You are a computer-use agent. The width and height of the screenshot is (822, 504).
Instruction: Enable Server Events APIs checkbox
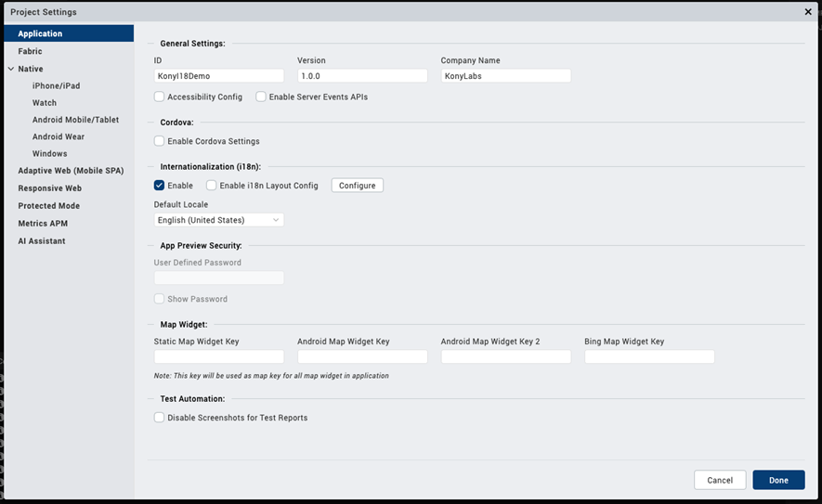261,97
